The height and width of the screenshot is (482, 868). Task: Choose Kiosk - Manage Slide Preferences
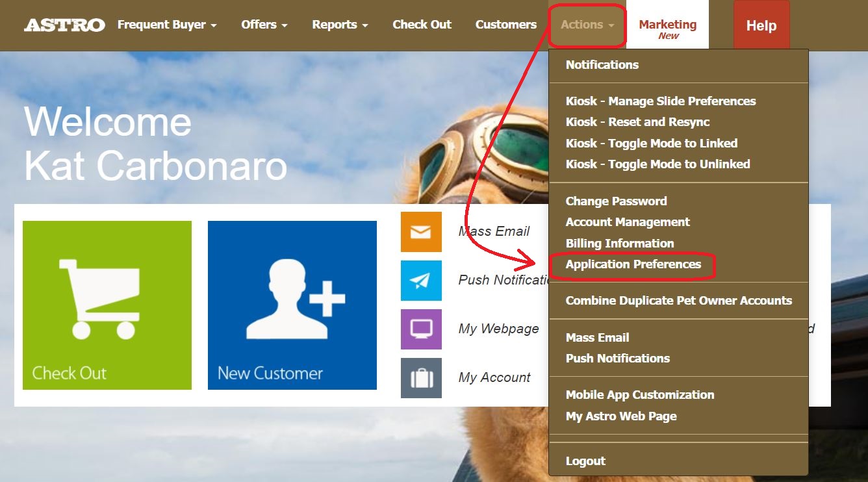[661, 101]
